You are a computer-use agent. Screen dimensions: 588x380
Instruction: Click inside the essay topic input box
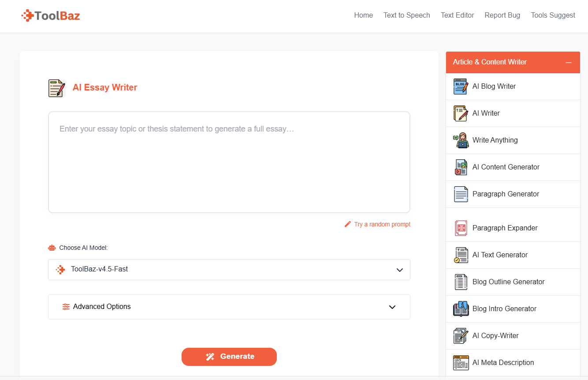pos(229,162)
